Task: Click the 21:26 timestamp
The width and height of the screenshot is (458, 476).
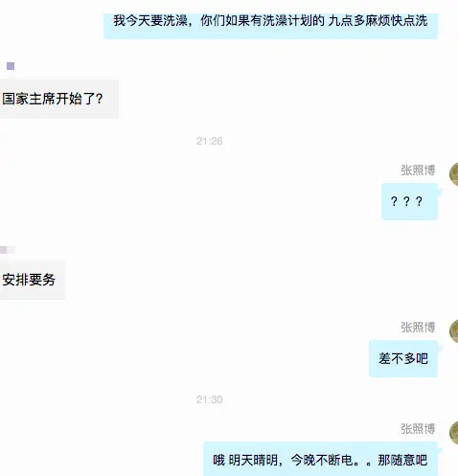Action: pos(210,141)
